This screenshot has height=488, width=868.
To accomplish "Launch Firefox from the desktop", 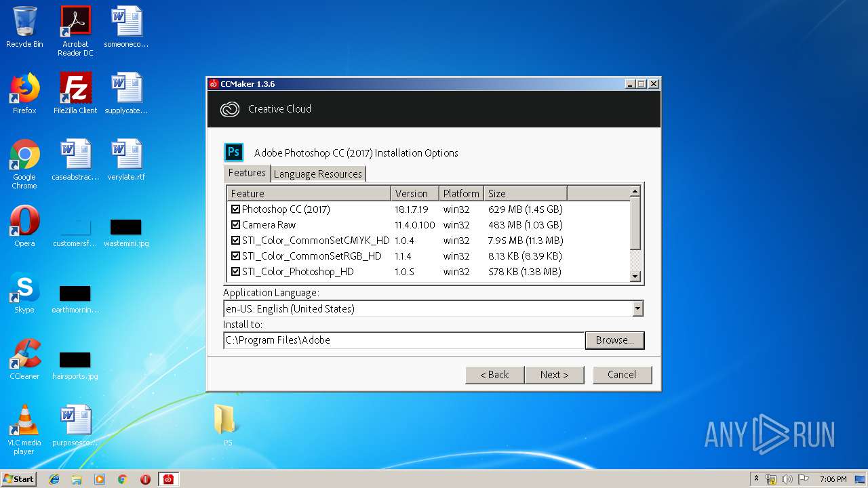I will [24, 94].
